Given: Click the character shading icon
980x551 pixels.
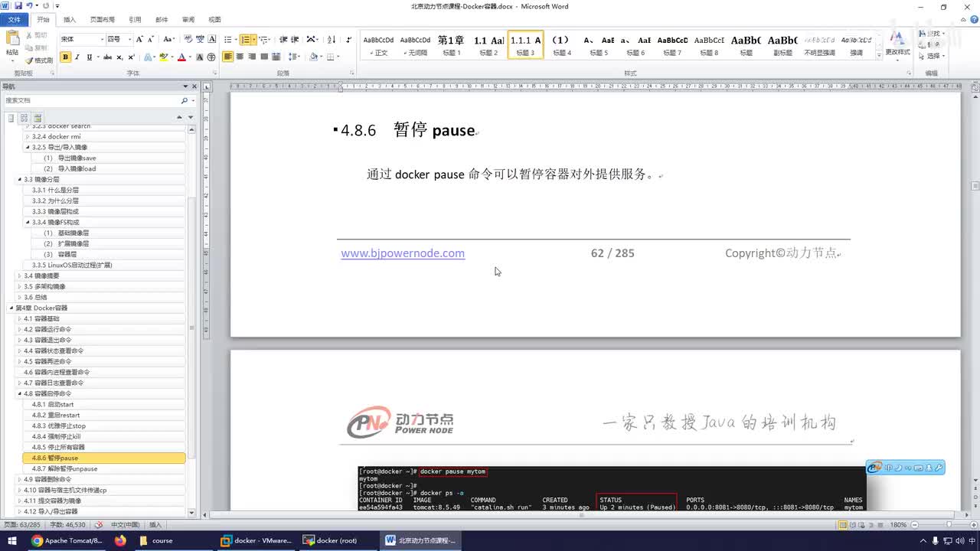Looking at the screenshot, I should pyautogui.click(x=200, y=57).
